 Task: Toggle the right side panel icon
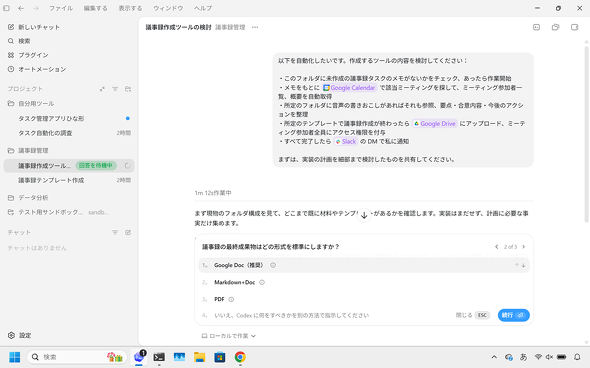tap(574, 27)
